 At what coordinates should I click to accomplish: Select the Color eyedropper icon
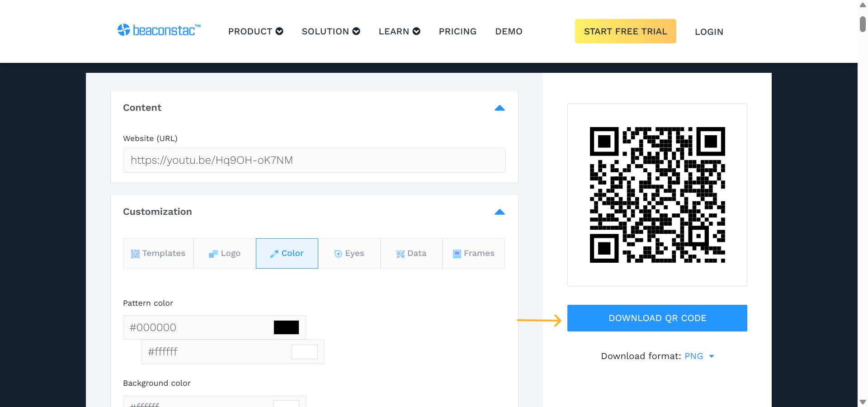[x=275, y=254]
